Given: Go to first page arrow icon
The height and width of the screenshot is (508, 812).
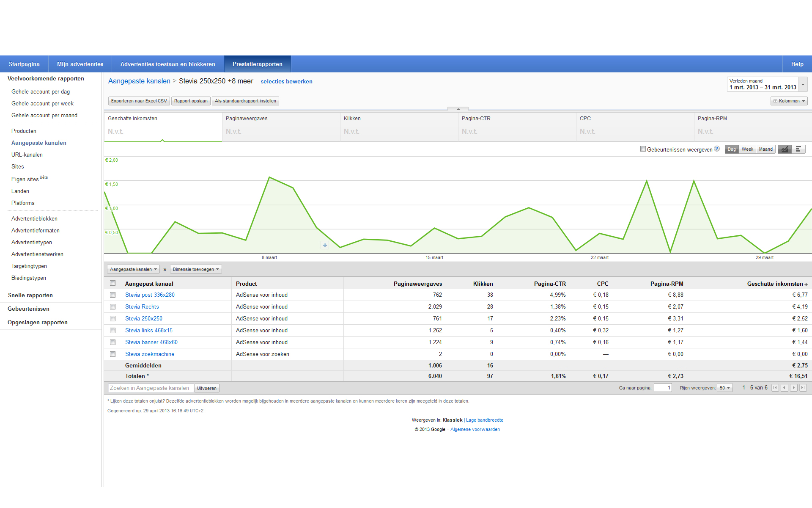Looking at the screenshot, I should click(775, 388).
